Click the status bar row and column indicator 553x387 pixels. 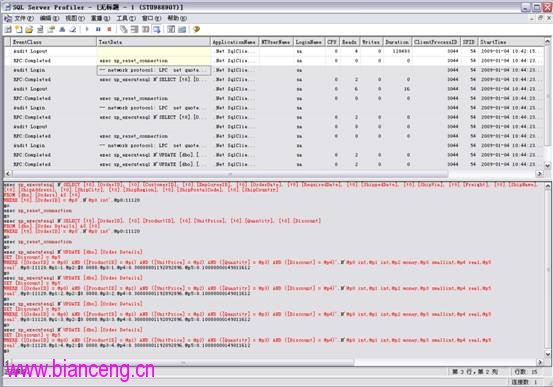(x=475, y=372)
